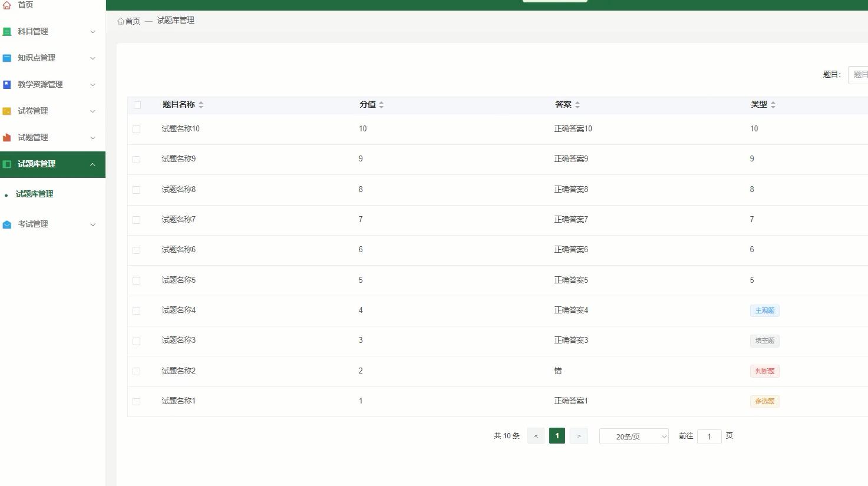Click the 错 answer cell

click(558, 371)
